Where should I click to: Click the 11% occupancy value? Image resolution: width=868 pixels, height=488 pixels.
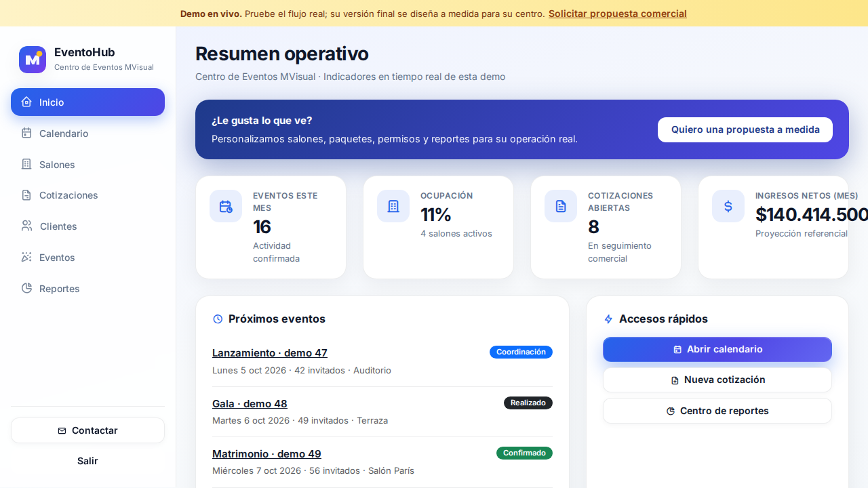pyautogui.click(x=436, y=214)
